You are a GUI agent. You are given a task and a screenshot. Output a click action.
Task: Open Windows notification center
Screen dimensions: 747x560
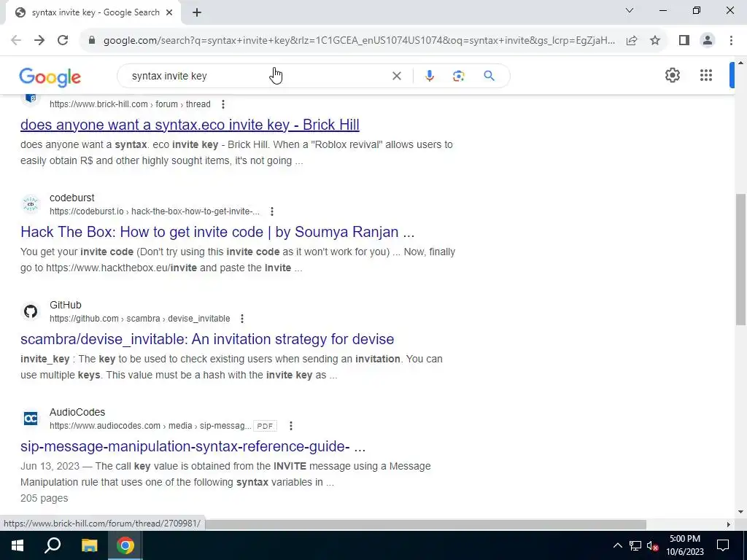point(723,545)
